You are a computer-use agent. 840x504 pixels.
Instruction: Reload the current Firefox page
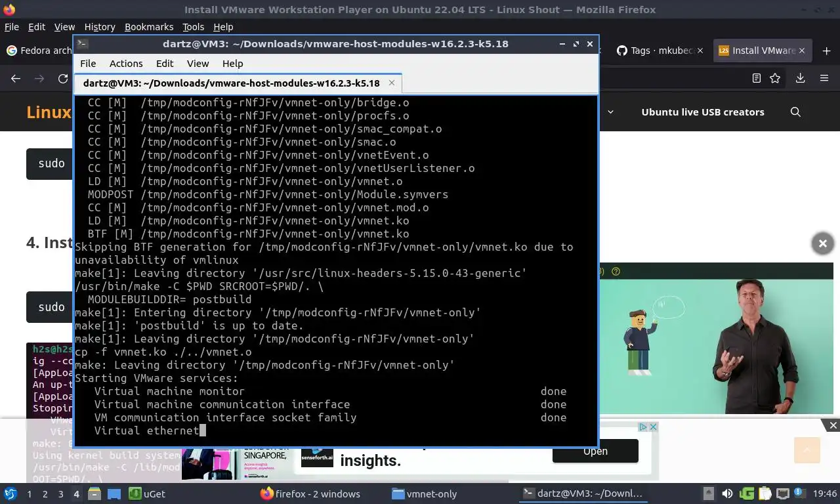tap(63, 78)
